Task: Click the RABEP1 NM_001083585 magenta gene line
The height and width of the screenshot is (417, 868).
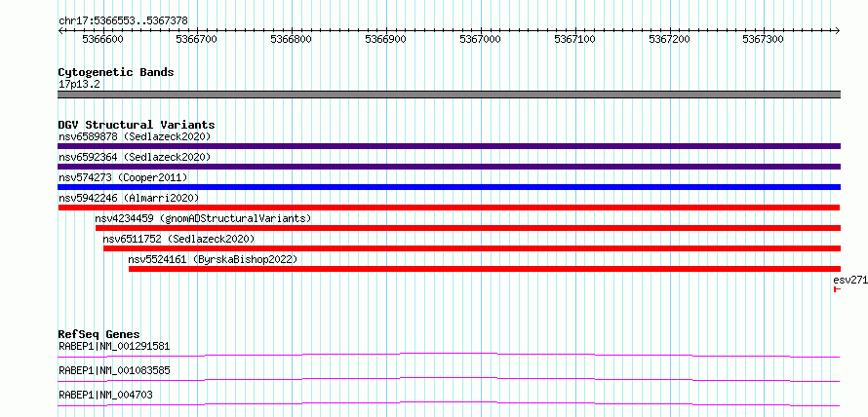Action: coord(449,379)
